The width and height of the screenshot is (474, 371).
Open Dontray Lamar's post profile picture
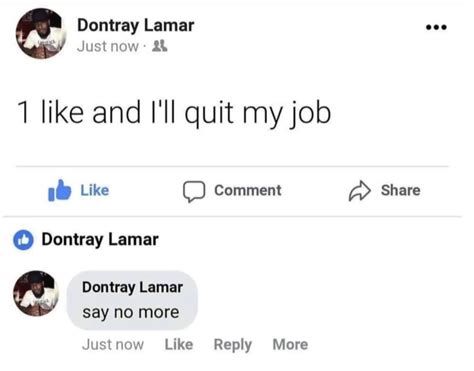click(x=41, y=33)
